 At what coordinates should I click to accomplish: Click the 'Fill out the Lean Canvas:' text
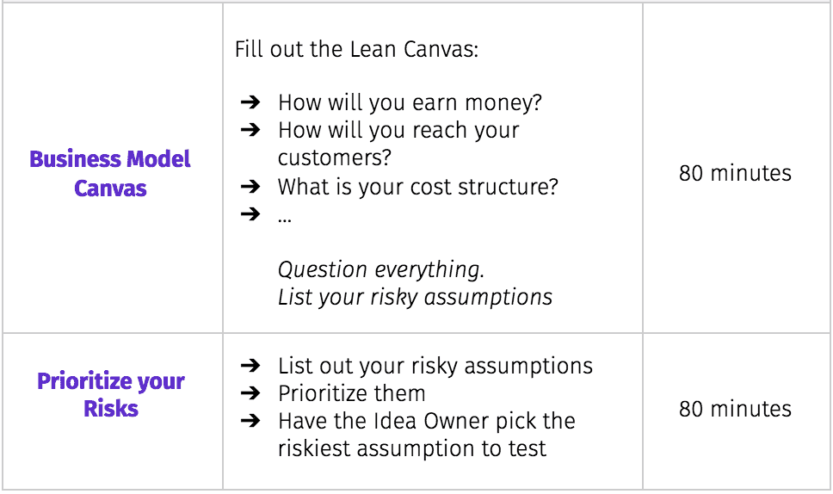[x=356, y=49]
